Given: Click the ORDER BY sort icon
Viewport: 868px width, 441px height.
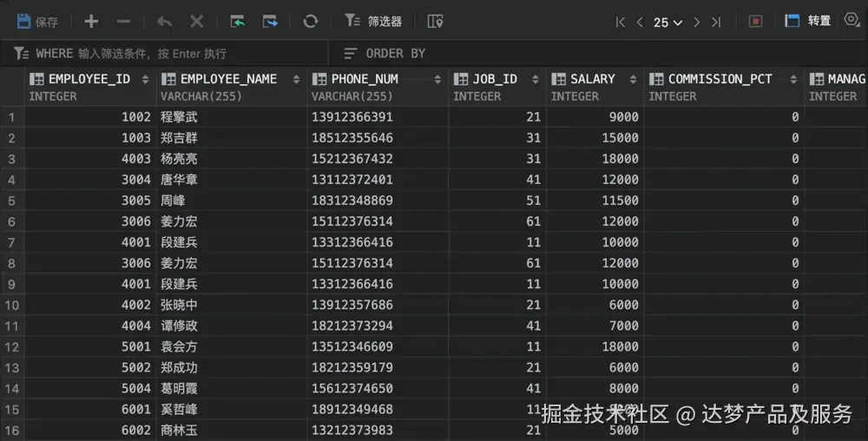Looking at the screenshot, I should [351, 54].
